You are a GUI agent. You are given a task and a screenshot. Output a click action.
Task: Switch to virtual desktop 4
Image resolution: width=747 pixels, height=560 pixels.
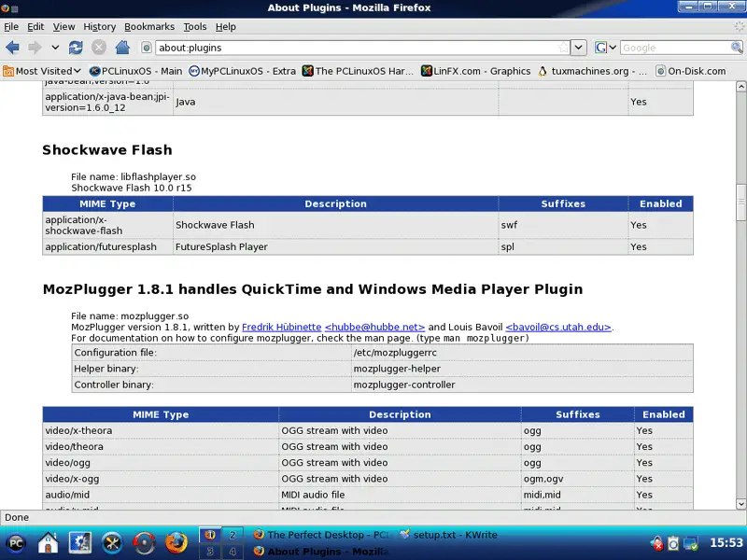(x=233, y=552)
